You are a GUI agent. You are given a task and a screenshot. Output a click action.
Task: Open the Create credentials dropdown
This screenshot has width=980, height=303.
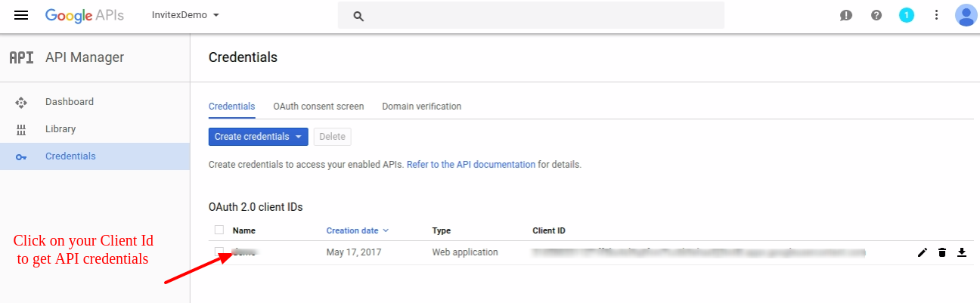[x=258, y=137]
